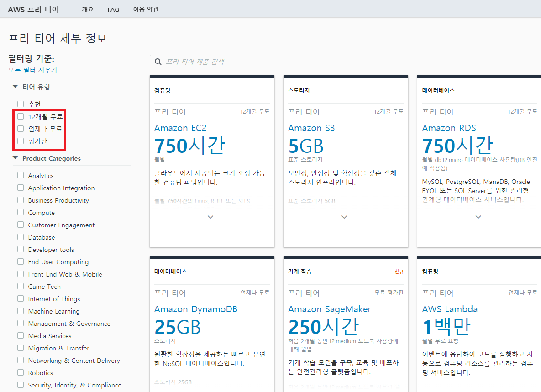Tick the 언제나 무료 checkbox
This screenshot has width=541, height=392.
point(21,129)
